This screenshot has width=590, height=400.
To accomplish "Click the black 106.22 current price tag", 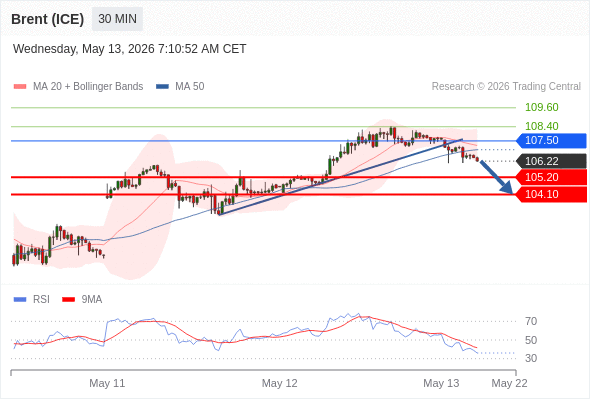I will [x=551, y=161].
